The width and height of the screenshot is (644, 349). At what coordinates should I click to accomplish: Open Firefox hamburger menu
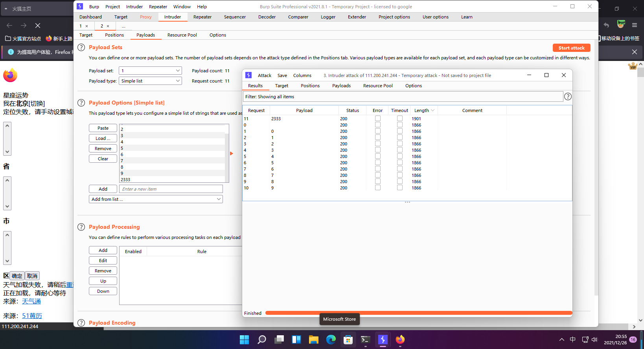tap(635, 25)
